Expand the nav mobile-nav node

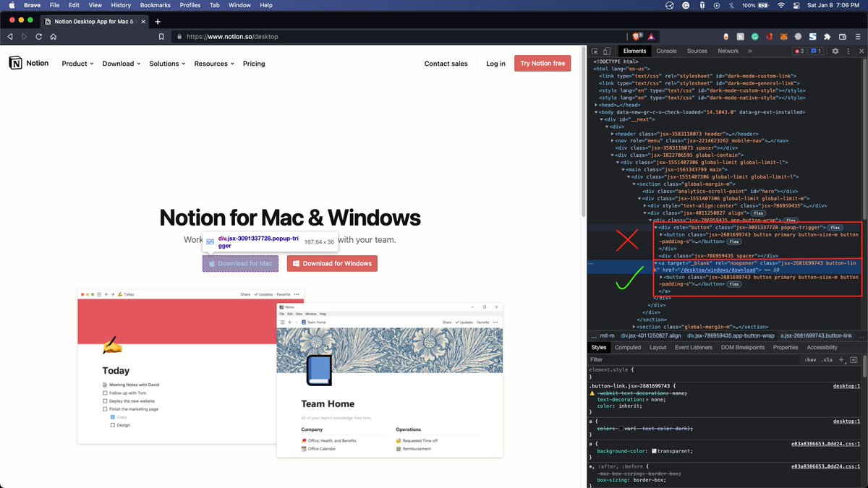click(x=613, y=141)
